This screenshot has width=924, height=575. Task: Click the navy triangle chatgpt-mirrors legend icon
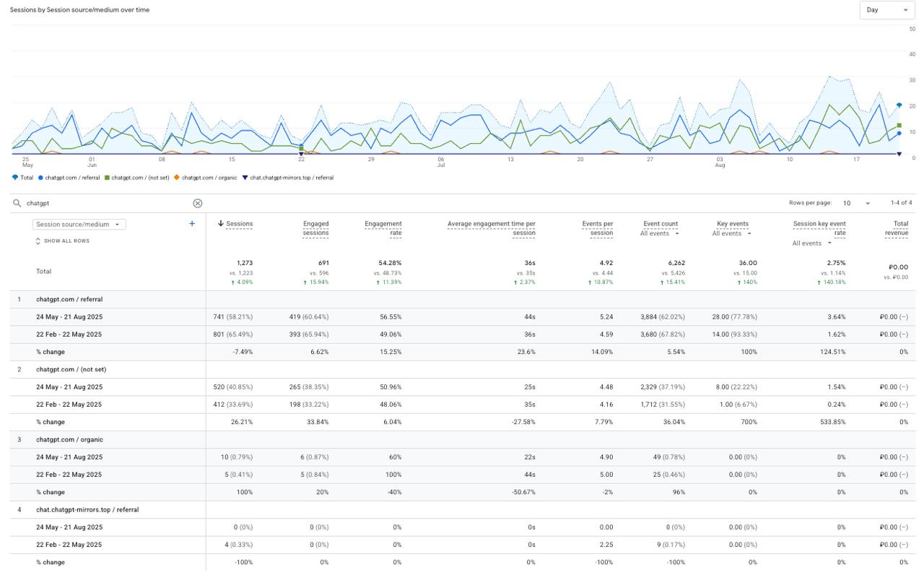tap(245, 178)
